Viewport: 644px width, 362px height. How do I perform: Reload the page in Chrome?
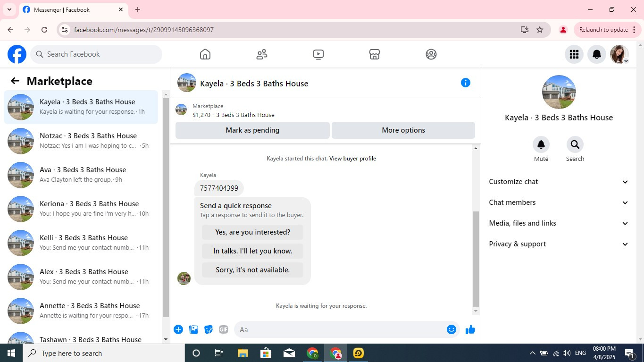pyautogui.click(x=44, y=30)
